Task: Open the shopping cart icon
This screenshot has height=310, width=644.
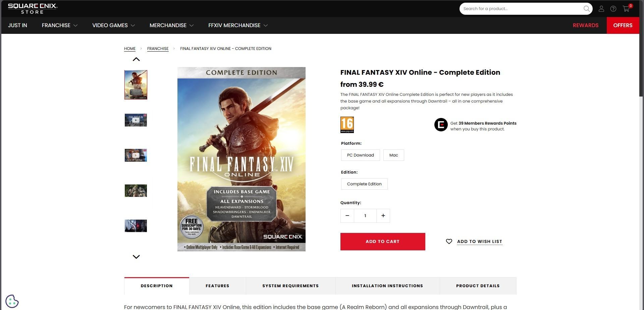Action: pos(626,8)
